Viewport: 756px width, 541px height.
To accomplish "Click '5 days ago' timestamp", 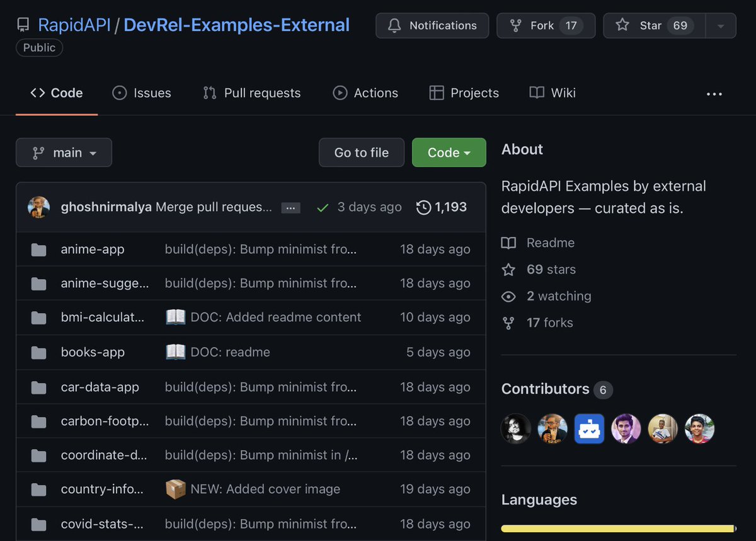I will pos(438,353).
